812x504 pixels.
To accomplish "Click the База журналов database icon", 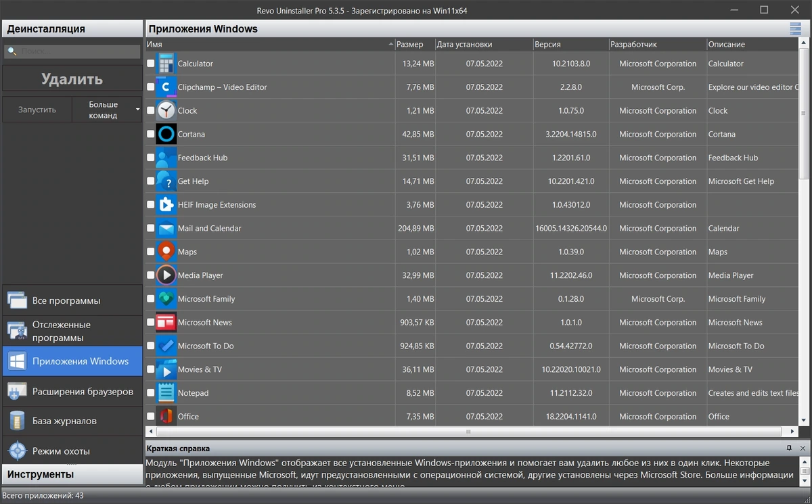I will [17, 421].
